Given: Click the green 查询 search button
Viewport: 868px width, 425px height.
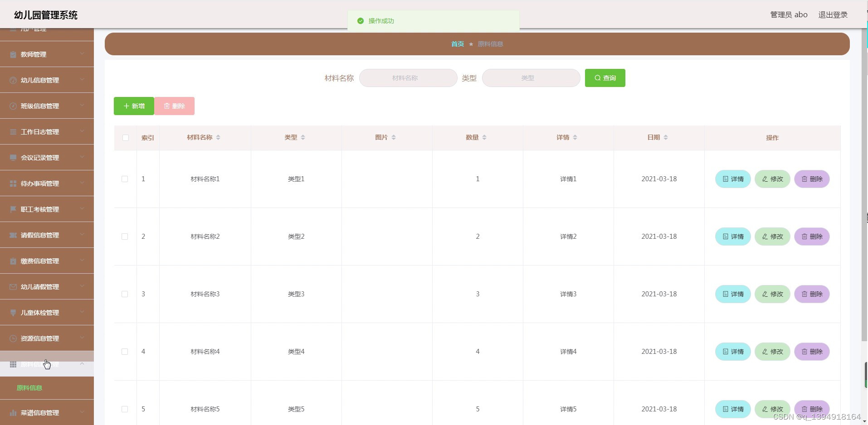Looking at the screenshot, I should tap(605, 78).
